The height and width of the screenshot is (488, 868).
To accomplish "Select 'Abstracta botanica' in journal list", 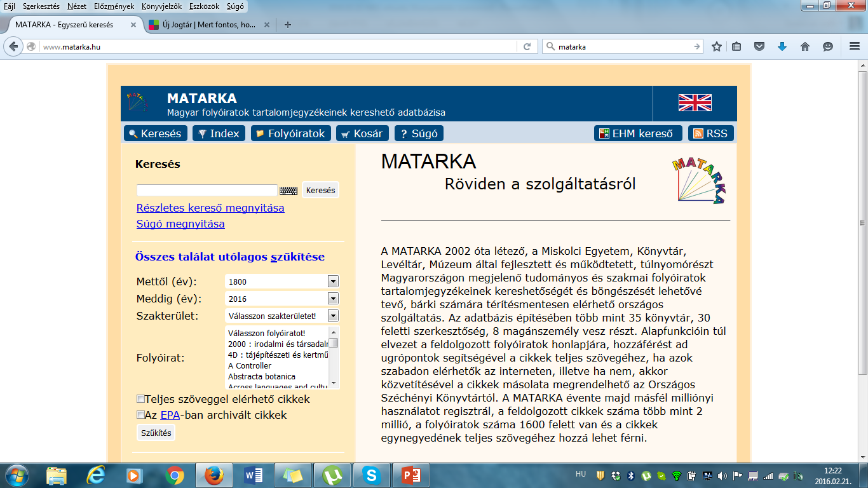I will 261,376.
